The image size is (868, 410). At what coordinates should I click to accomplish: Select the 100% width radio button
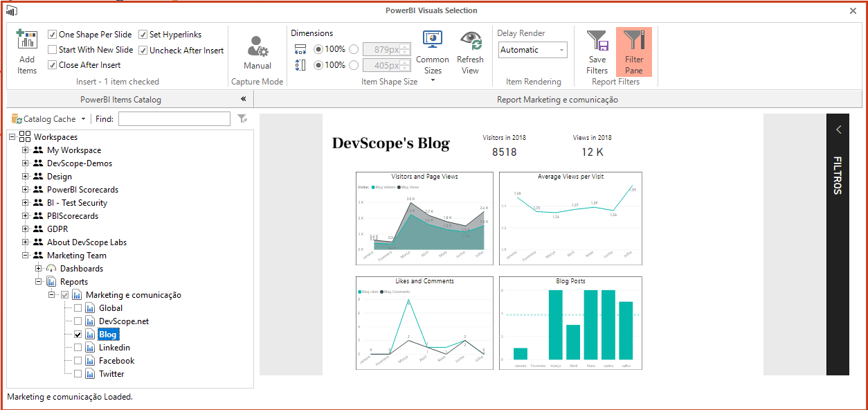(x=318, y=49)
